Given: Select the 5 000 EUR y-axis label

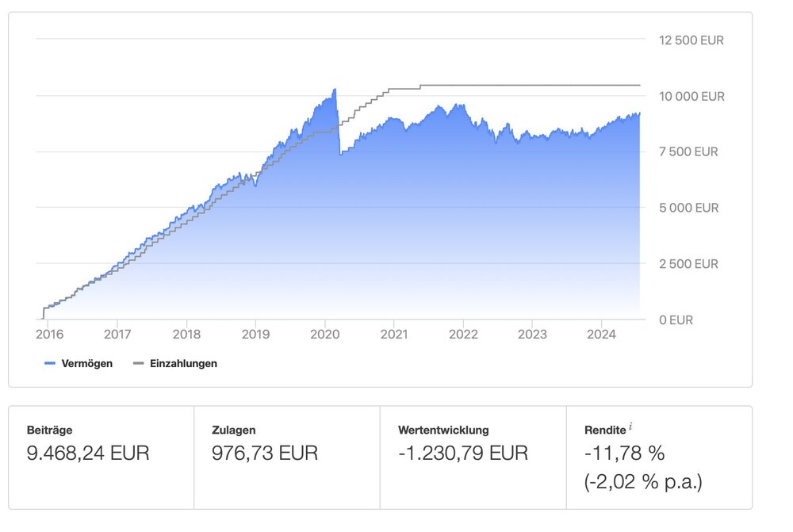Looking at the screenshot, I should coord(688,208).
